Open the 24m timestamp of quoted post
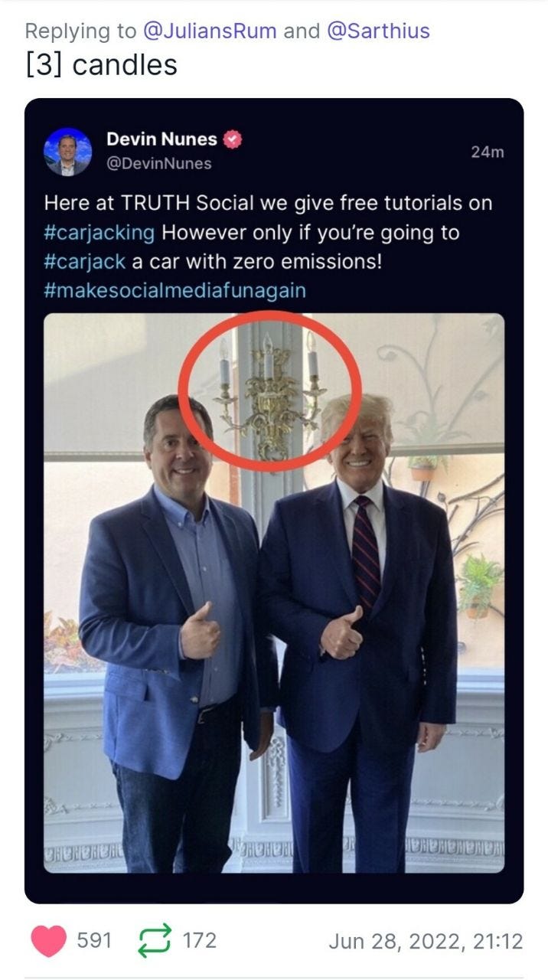This screenshot has height=980, width=548. 488,152
